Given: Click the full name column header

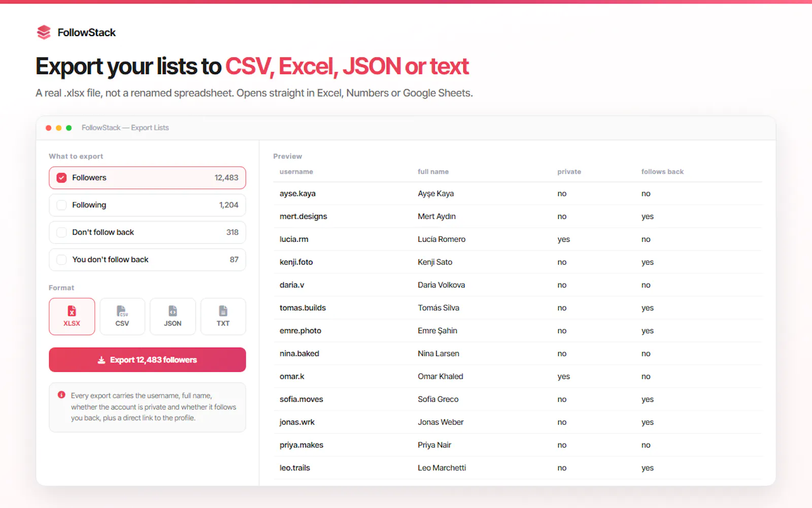Looking at the screenshot, I should click(x=433, y=172).
